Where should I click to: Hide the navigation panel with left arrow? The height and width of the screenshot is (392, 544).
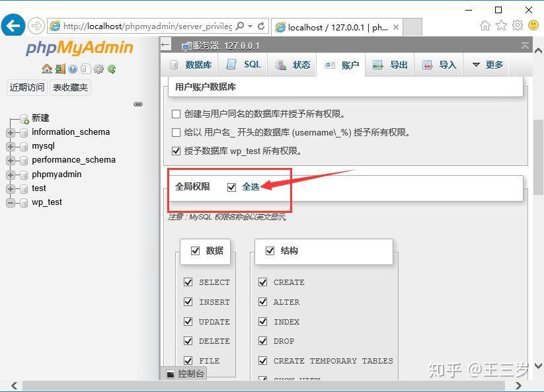165,45
